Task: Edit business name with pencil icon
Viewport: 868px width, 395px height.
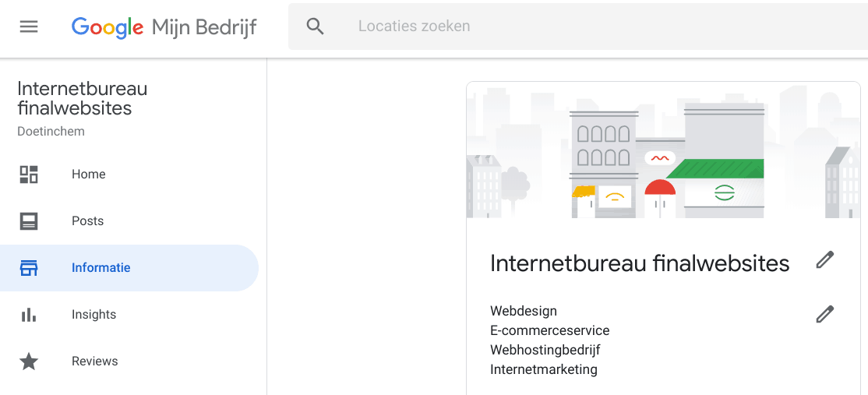Action: coord(825,259)
